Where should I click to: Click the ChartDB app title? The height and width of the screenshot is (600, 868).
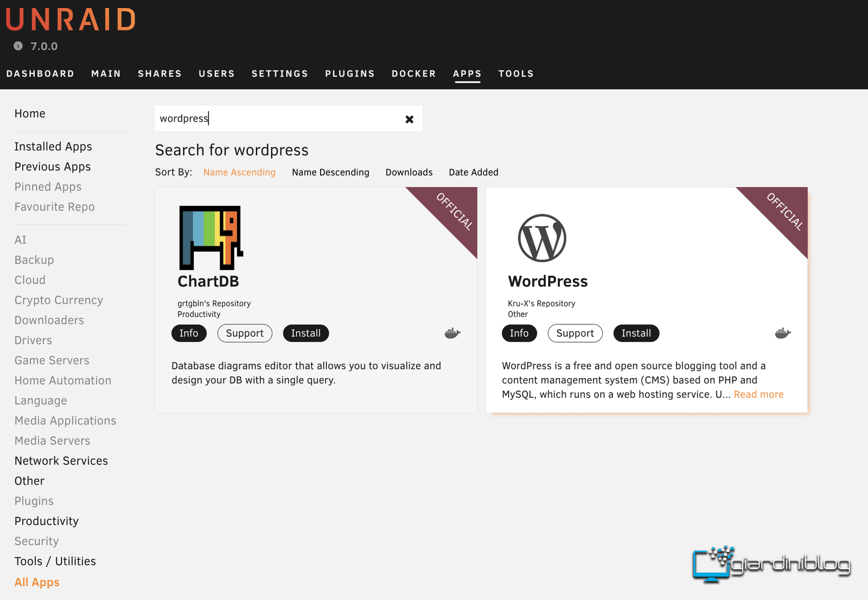click(x=208, y=282)
